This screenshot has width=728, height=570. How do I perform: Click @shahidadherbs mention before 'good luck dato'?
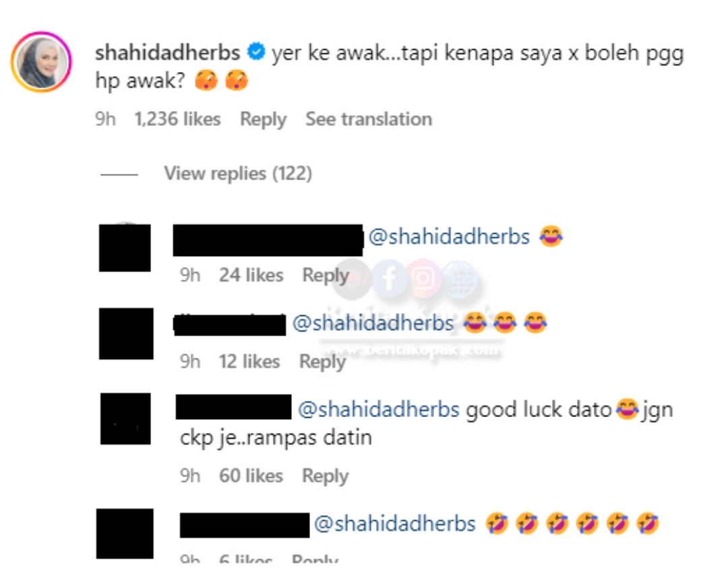click(x=378, y=410)
